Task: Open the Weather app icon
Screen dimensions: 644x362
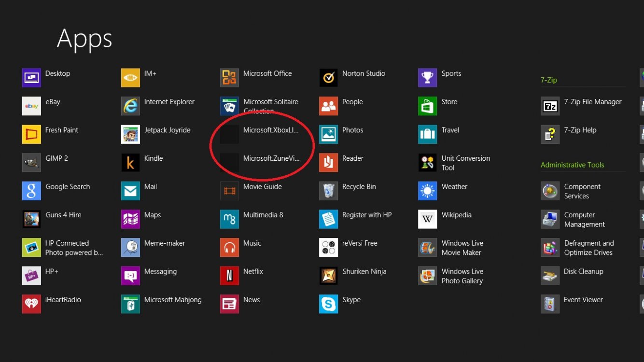Action: 427,191
